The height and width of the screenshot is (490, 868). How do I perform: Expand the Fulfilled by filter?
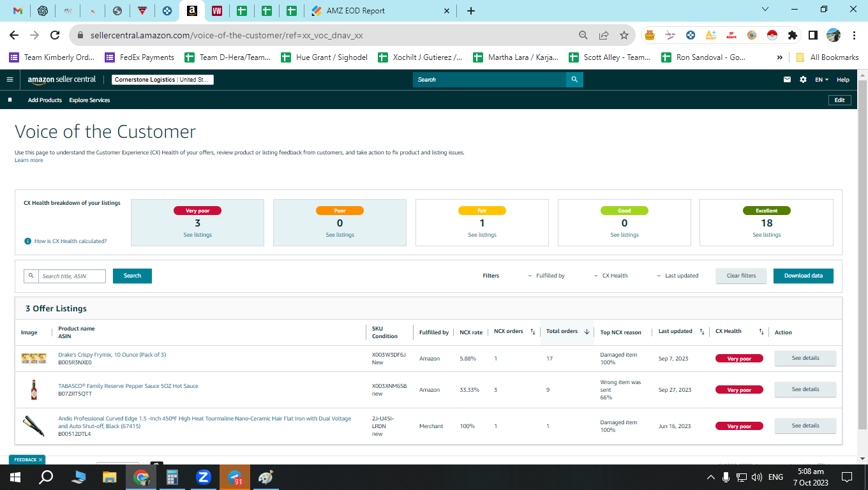coord(546,276)
